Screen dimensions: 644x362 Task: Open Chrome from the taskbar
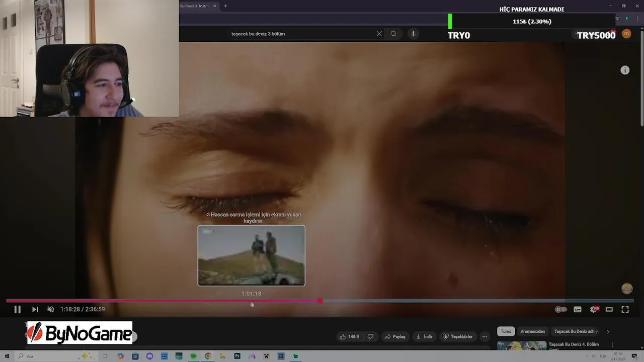click(x=208, y=356)
